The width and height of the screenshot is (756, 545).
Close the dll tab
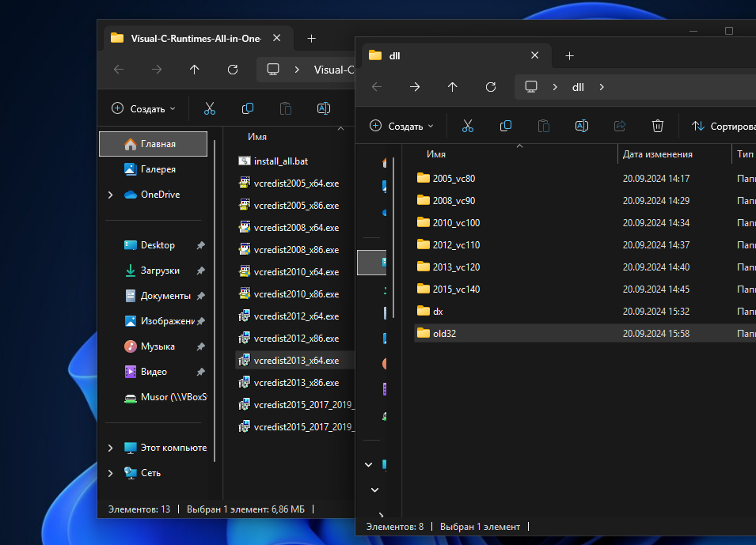point(534,55)
